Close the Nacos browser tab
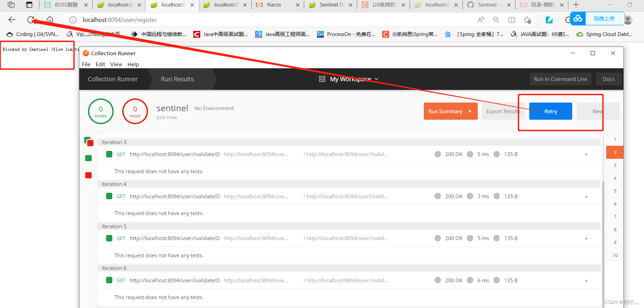644x308 pixels. click(298, 5)
